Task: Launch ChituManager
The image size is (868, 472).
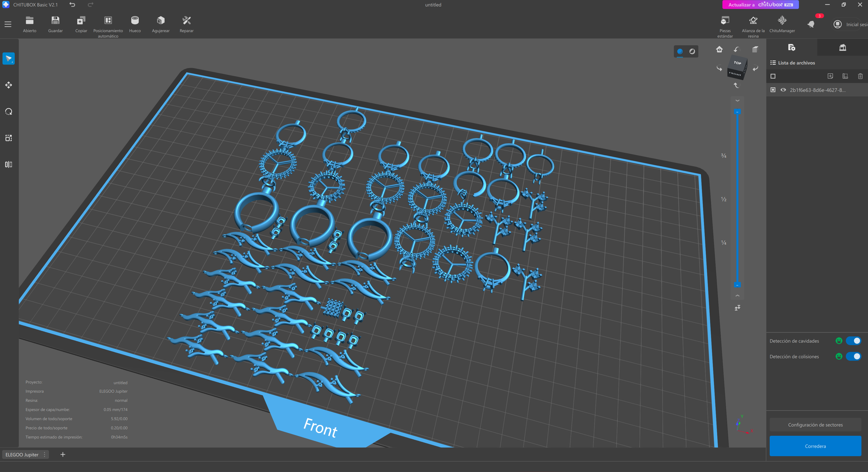Action: (782, 25)
